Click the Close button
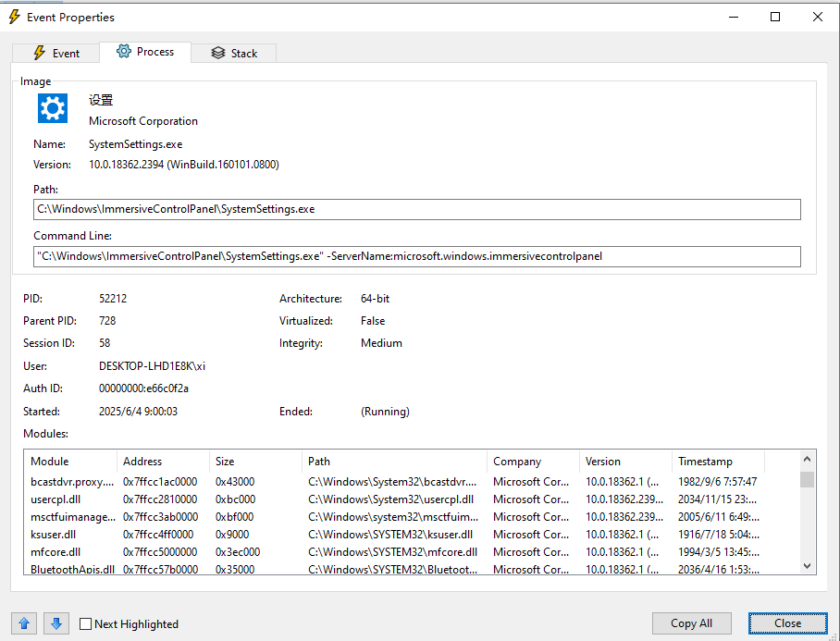 [787, 623]
